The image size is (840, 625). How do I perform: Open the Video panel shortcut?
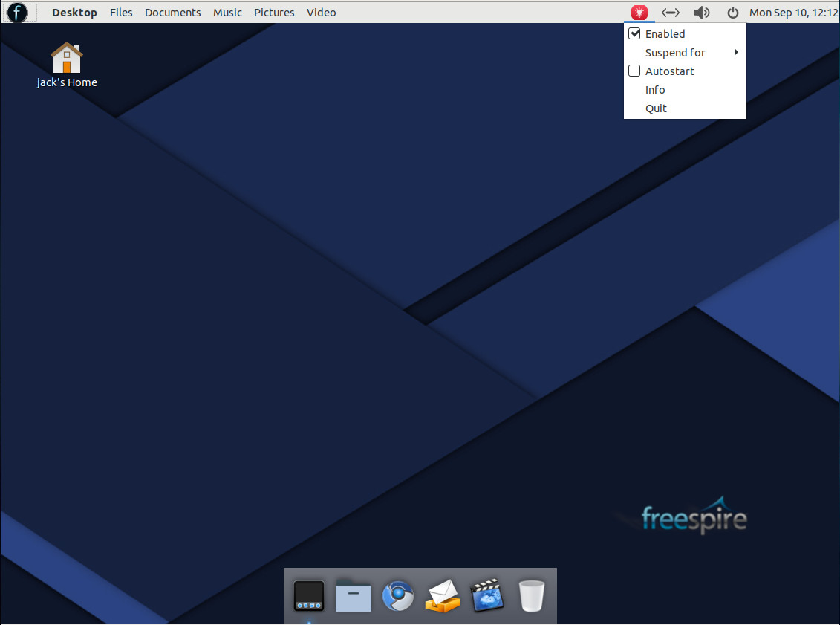322,13
